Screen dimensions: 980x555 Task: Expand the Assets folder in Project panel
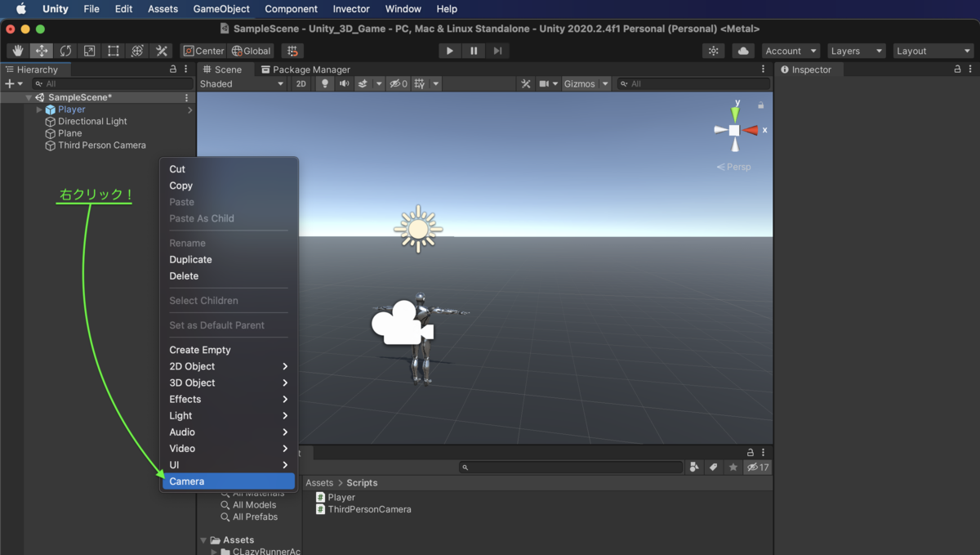203,540
